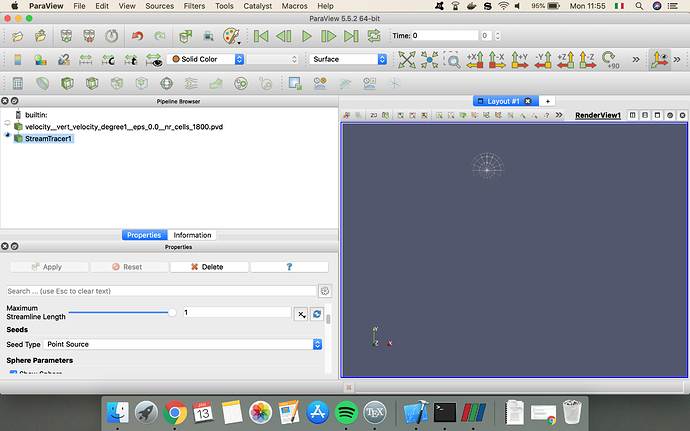
Task: Open the Sources menu
Action: 160,6
